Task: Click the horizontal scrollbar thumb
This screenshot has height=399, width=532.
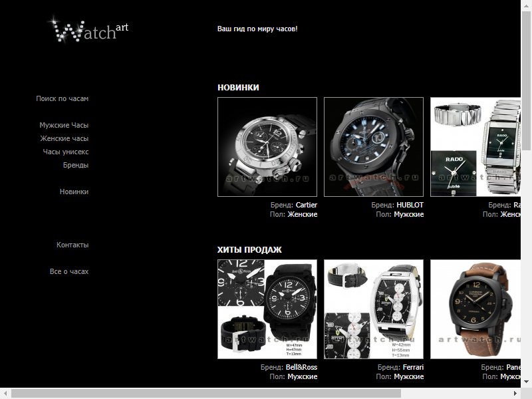Action: [206, 394]
